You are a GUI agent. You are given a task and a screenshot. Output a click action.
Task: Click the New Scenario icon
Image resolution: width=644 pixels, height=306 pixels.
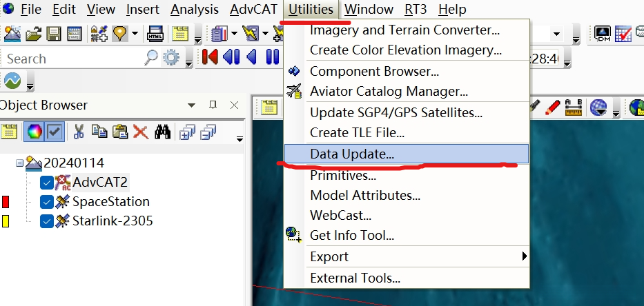(x=12, y=34)
